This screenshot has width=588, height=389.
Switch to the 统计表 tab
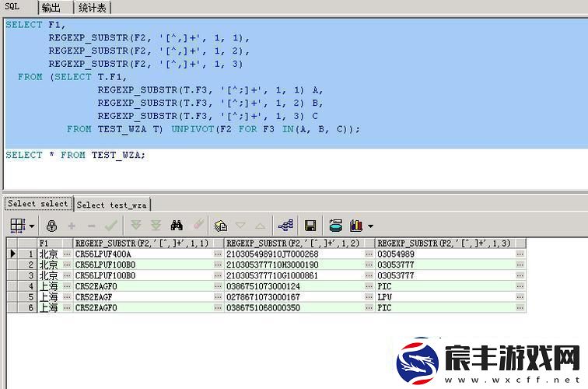click(x=93, y=8)
